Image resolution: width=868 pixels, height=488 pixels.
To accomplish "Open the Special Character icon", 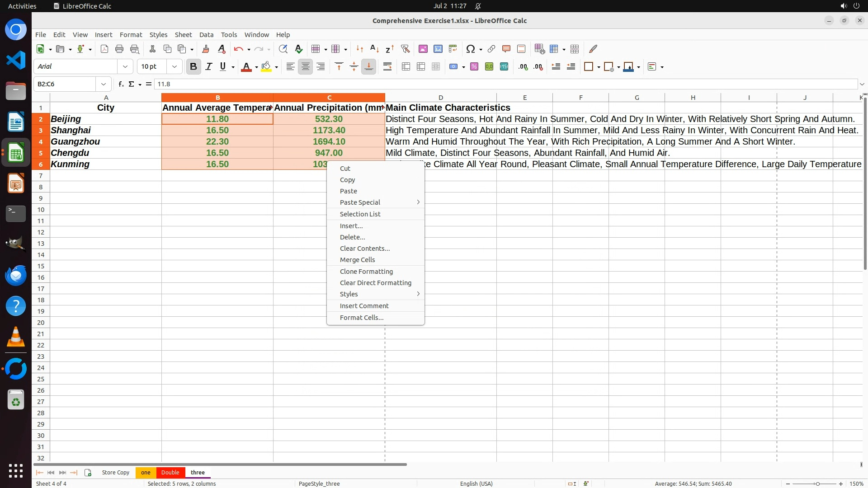I will coord(470,49).
